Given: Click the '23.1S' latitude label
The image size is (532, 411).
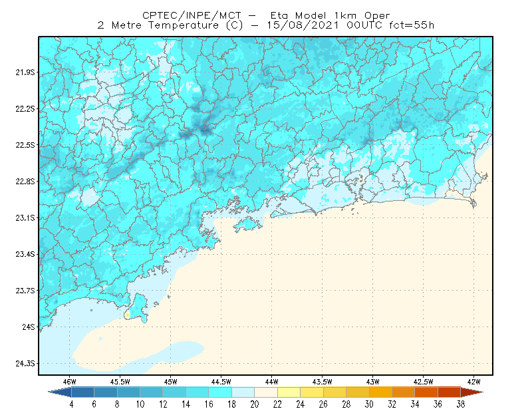Looking at the screenshot, I should (25, 218).
